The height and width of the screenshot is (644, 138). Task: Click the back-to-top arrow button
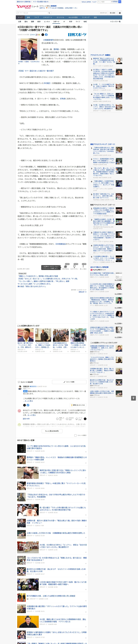click(x=133, y=398)
